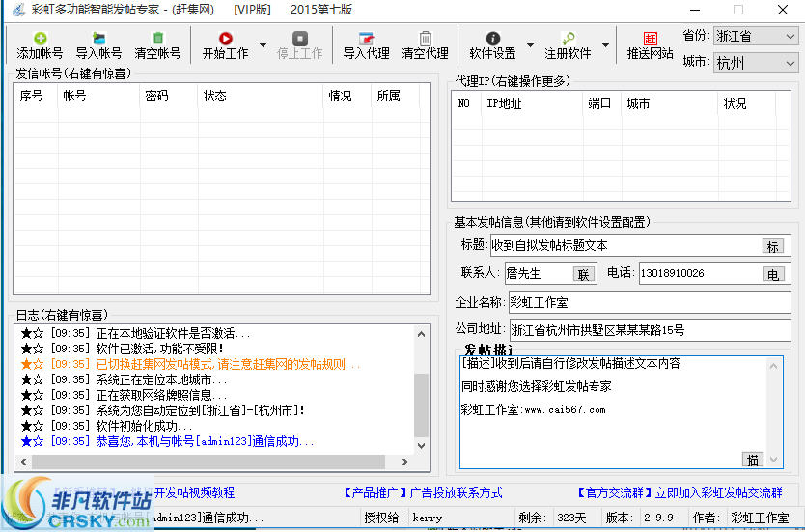This screenshot has height=532, width=805.
Task: Open the 城市 city combo box
Action: (x=756, y=63)
